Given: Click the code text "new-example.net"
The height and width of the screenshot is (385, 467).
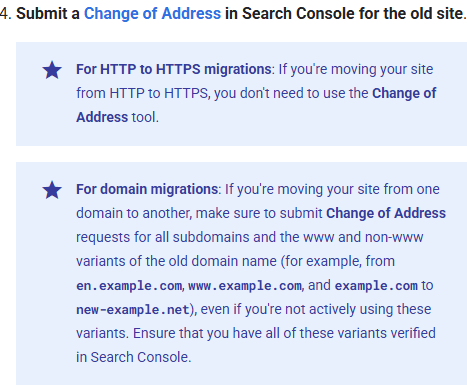Looking at the screenshot, I should point(133,310).
